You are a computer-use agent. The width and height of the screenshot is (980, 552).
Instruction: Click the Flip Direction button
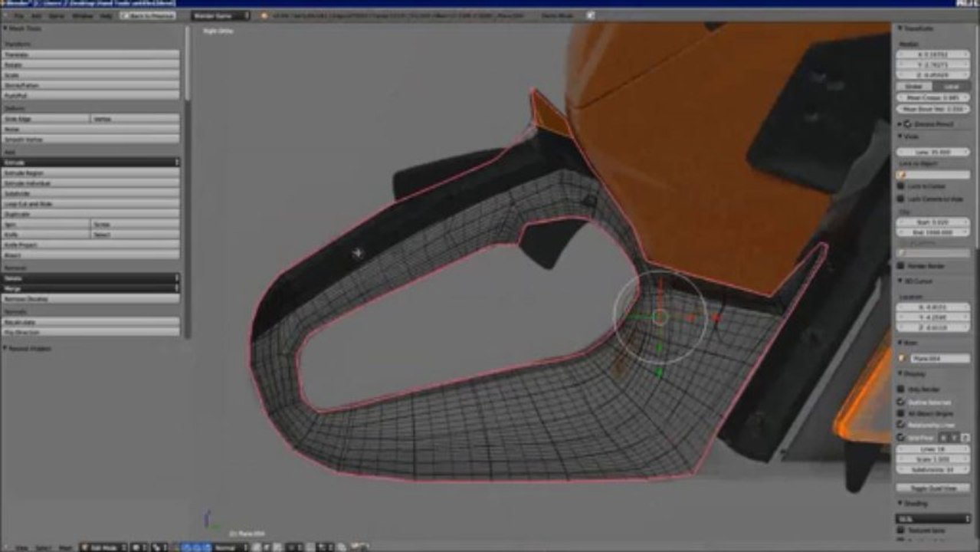coord(91,332)
